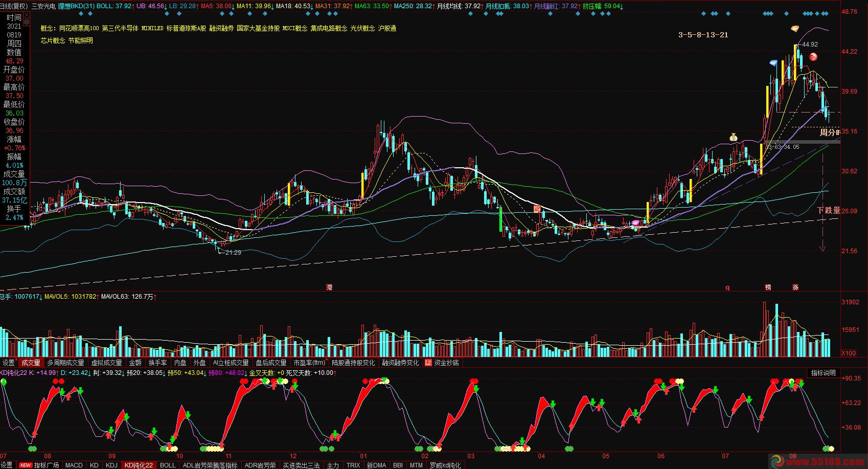This screenshot has width=868, height=469.
Task: Click the 下跌量 annotation label
Action: pyautogui.click(x=829, y=210)
